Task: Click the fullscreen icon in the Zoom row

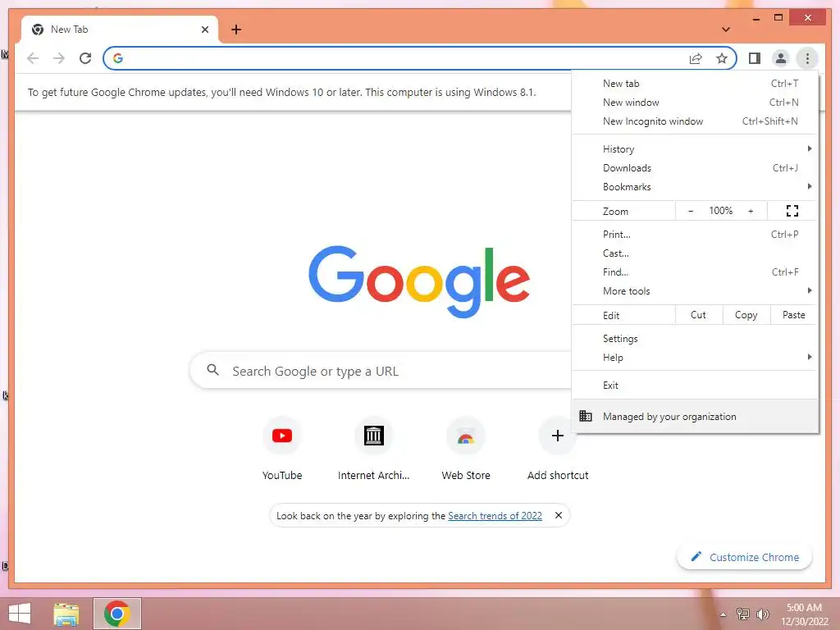Action: click(792, 211)
